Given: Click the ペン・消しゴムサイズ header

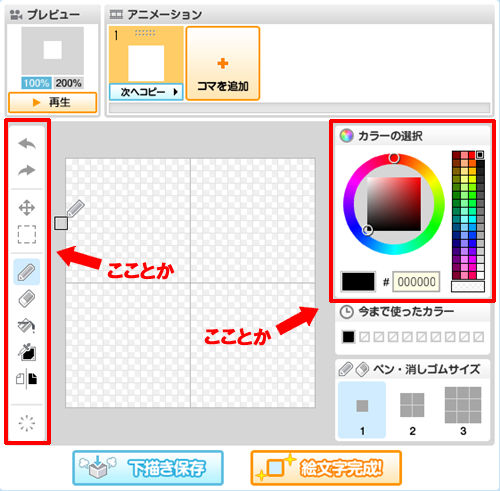Looking at the screenshot, I should click(x=412, y=369).
